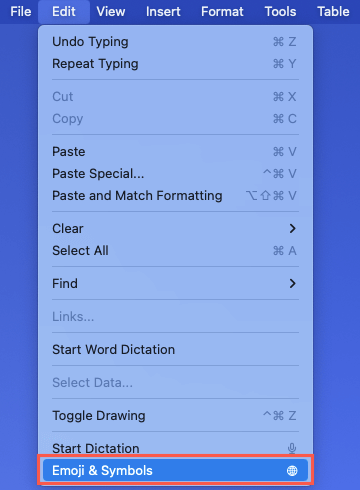Click the globe icon beside Emoji & Symbols

tap(292, 471)
